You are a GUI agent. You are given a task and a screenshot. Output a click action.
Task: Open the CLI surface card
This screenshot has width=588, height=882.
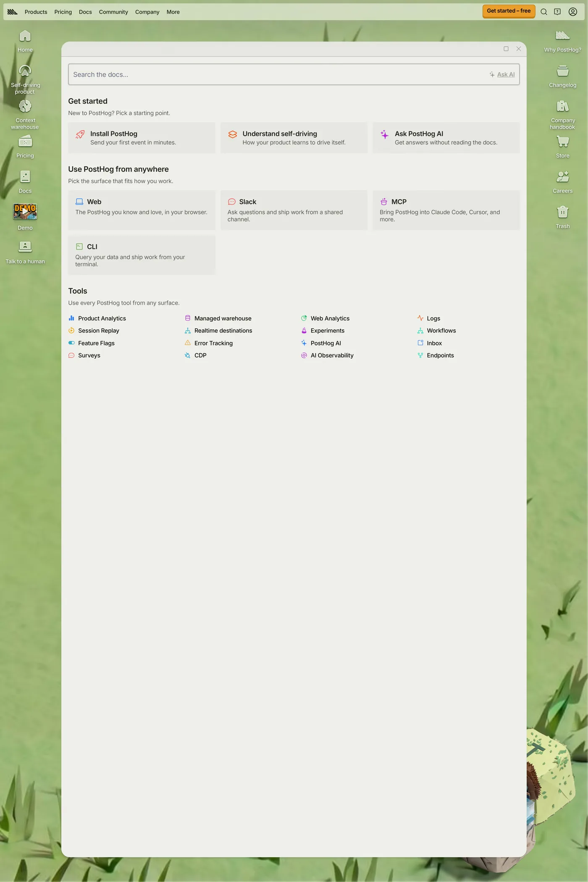click(142, 255)
